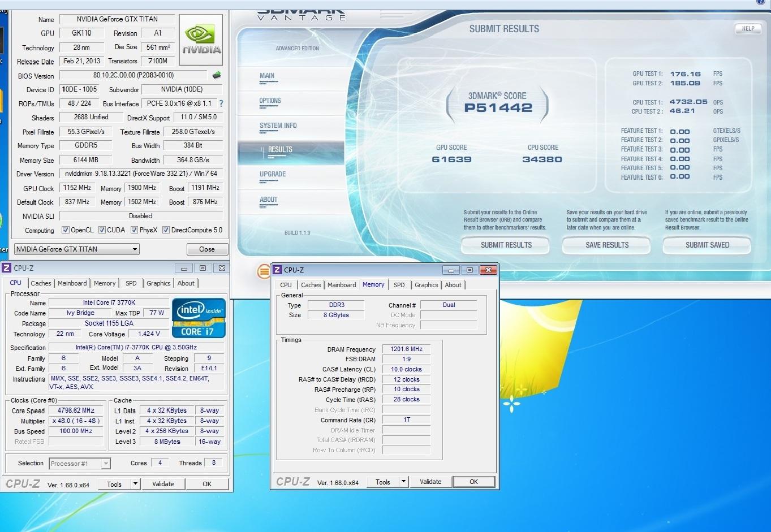Click the Multiplier value x 48.0

pos(76,421)
